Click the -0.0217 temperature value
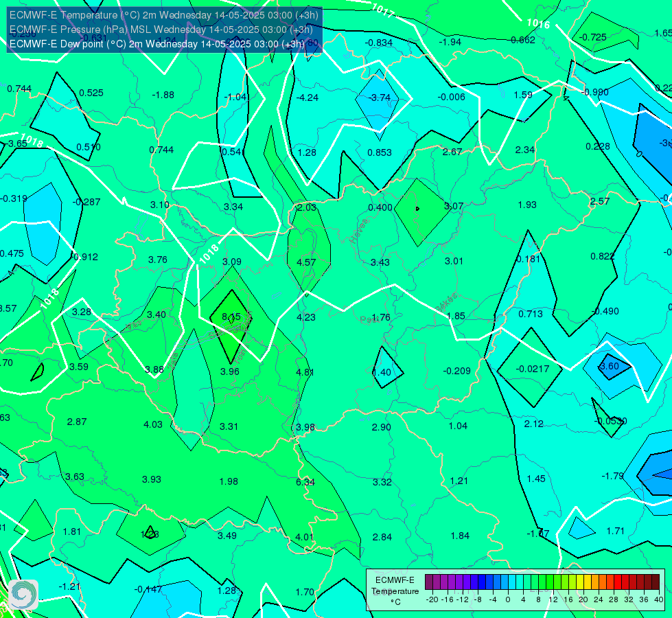 pyautogui.click(x=532, y=369)
